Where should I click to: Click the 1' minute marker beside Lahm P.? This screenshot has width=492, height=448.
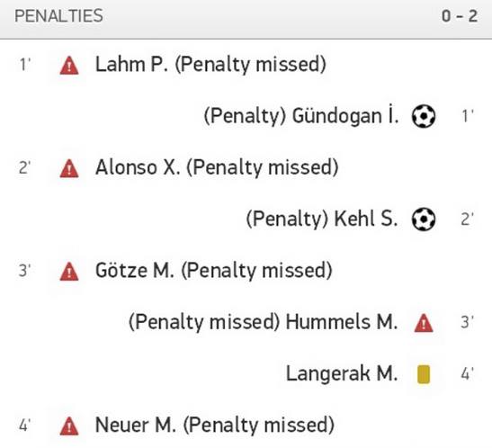pyautogui.click(x=25, y=65)
